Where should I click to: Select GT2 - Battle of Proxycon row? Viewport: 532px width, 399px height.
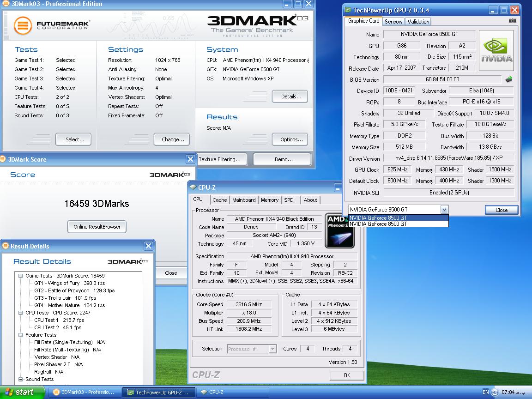click(x=74, y=291)
